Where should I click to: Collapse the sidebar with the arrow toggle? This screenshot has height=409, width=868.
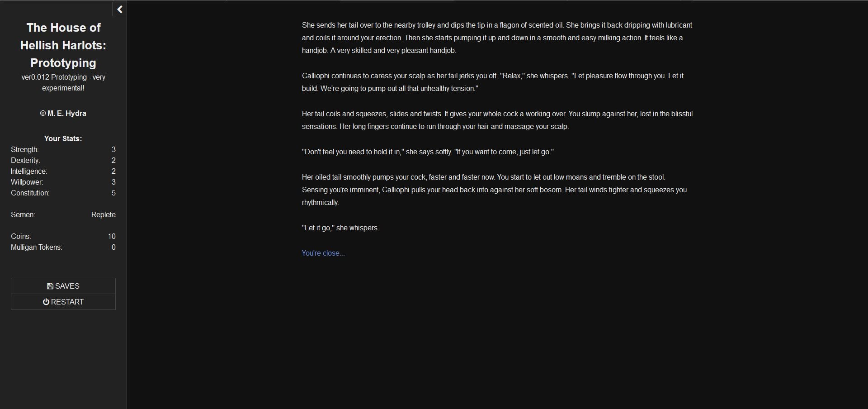pyautogui.click(x=119, y=10)
